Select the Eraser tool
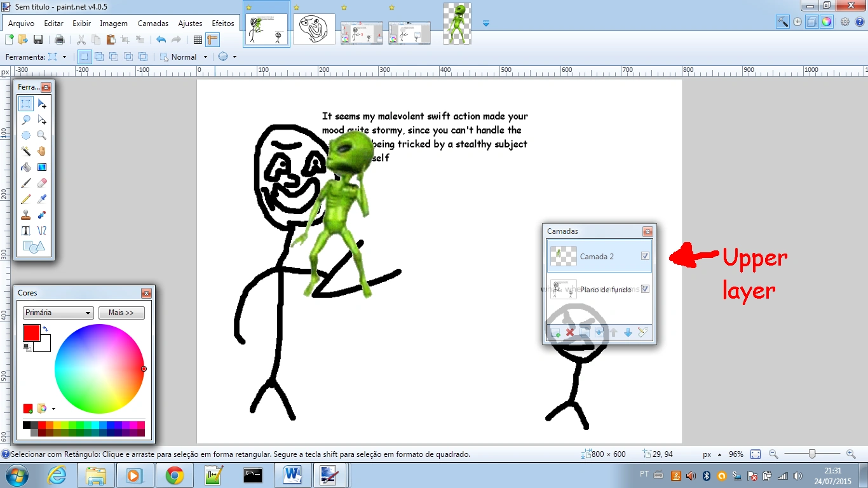 [42, 183]
